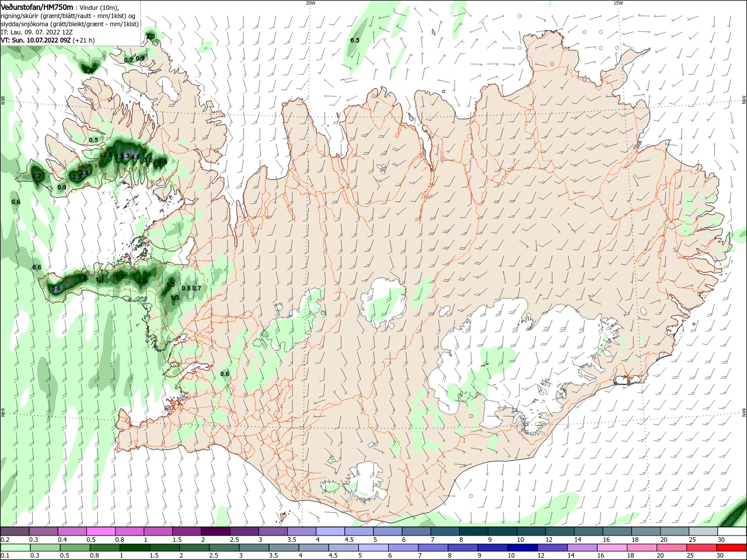This screenshot has width=747, height=560.
Task: Click the 0.1 label of the rain legend
Action: (x=5, y=556)
